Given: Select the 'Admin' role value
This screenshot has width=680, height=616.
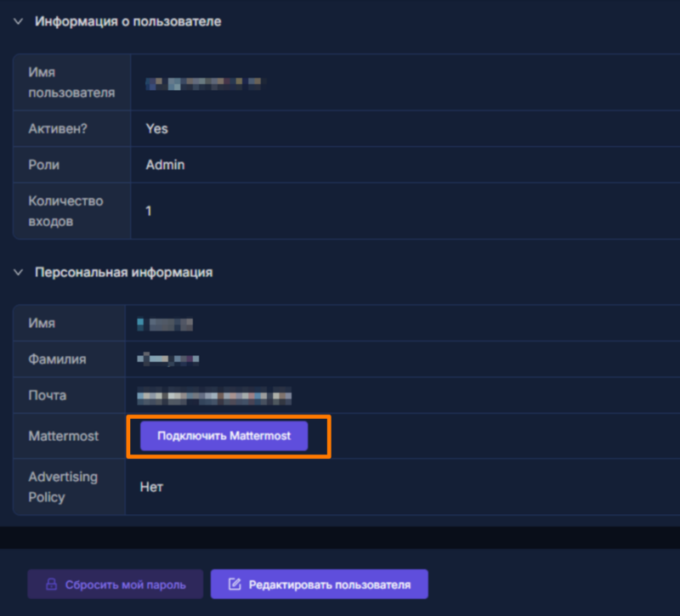Looking at the screenshot, I should (x=165, y=165).
